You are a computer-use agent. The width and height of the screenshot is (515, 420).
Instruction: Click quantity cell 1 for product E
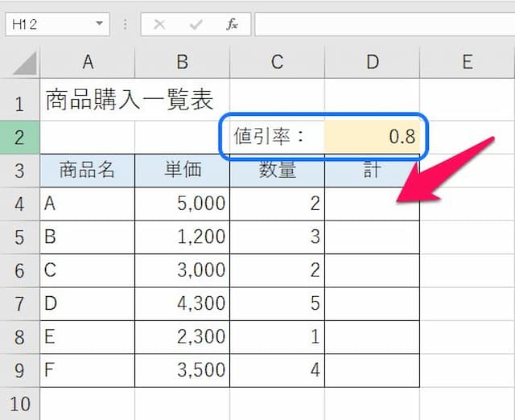click(x=277, y=337)
